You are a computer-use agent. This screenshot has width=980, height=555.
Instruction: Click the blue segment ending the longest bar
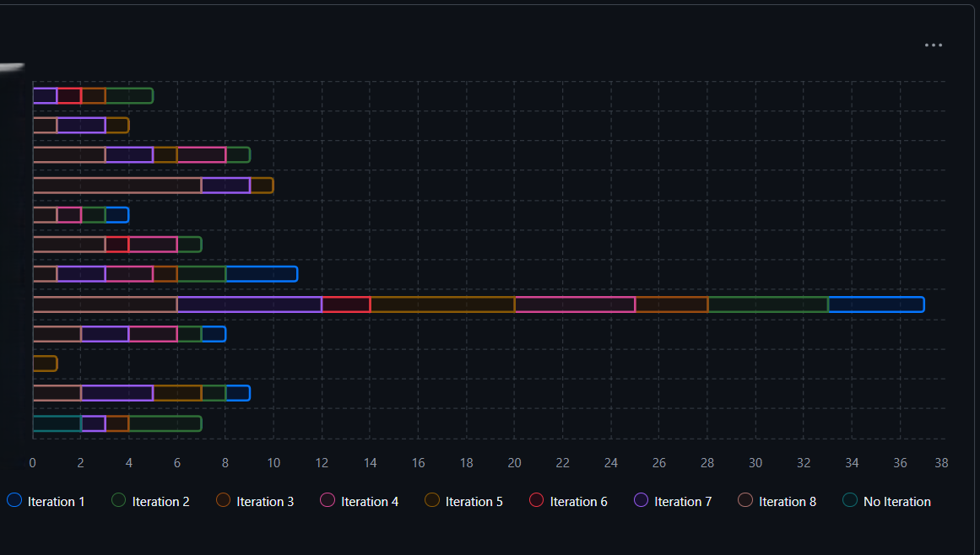(x=875, y=304)
